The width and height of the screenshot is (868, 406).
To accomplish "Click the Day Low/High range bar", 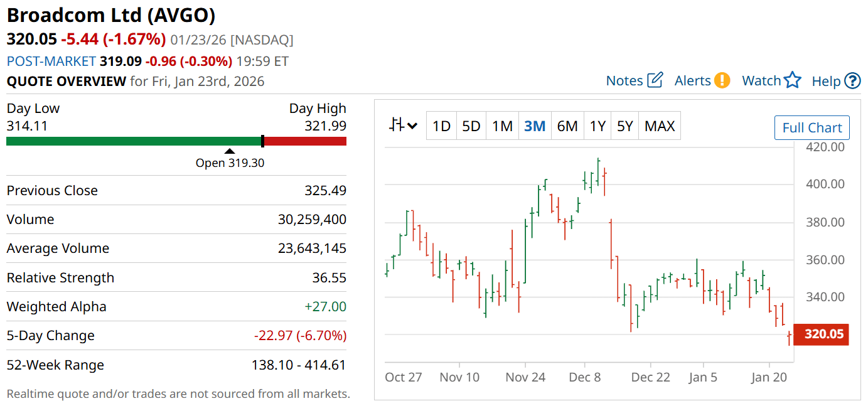I will click(x=176, y=141).
